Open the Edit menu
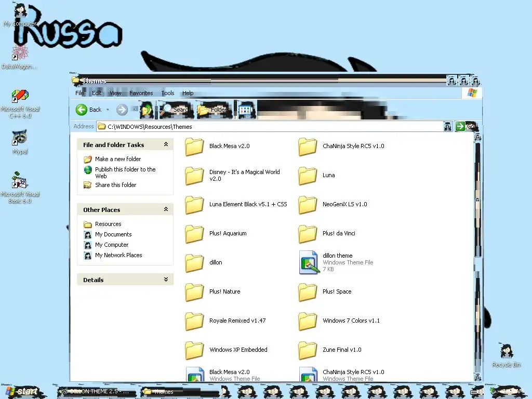The image size is (532, 399). pos(96,93)
